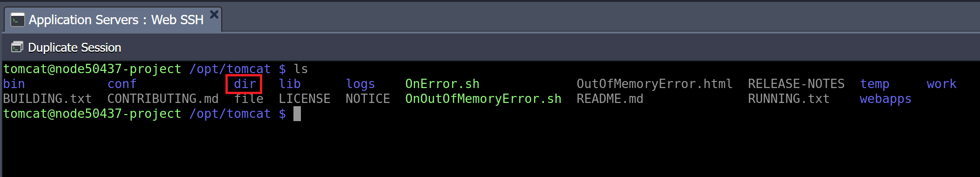Click the logs directory entry
The width and height of the screenshot is (980, 177).
pyautogui.click(x=361, y=84)
